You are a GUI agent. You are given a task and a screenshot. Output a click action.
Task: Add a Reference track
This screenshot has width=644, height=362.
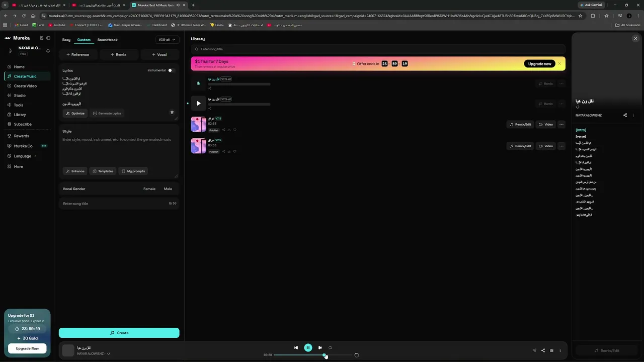click(x=77, y=54)
